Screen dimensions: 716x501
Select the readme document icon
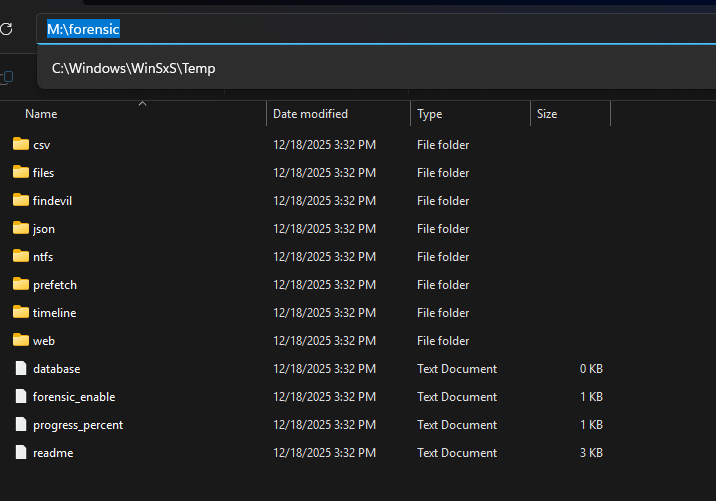(21, 453)
